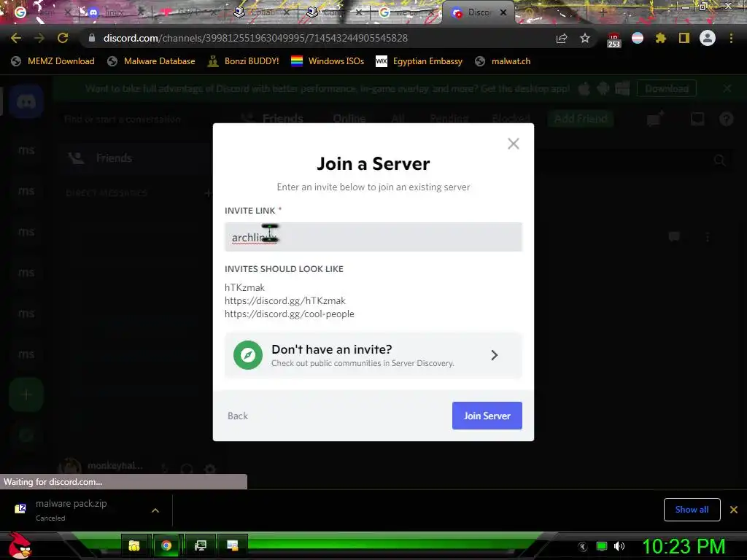The width and height of the screenshot is (747, 560).
Task: Switch to the first Collab tab
Action: tap(262, 12)
